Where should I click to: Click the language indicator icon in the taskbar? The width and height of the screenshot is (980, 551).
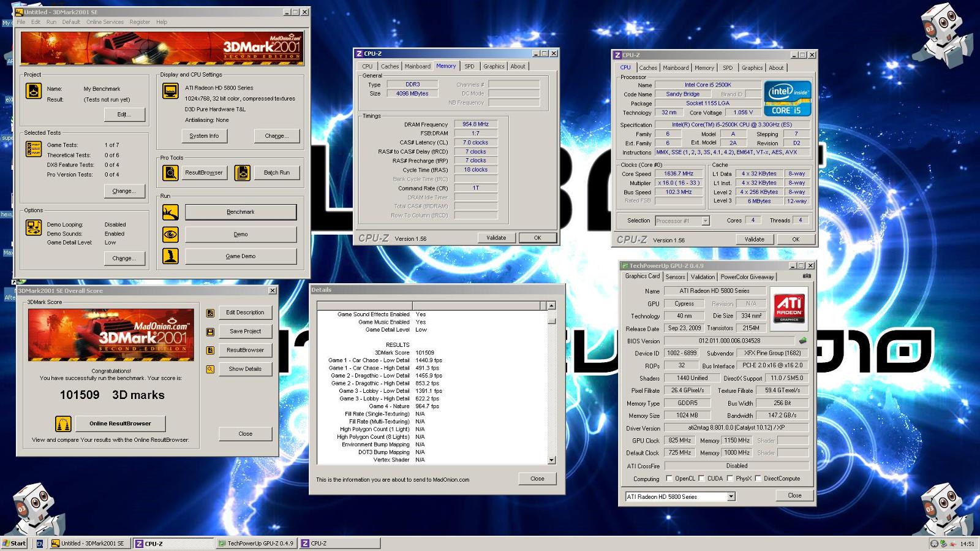40,543
